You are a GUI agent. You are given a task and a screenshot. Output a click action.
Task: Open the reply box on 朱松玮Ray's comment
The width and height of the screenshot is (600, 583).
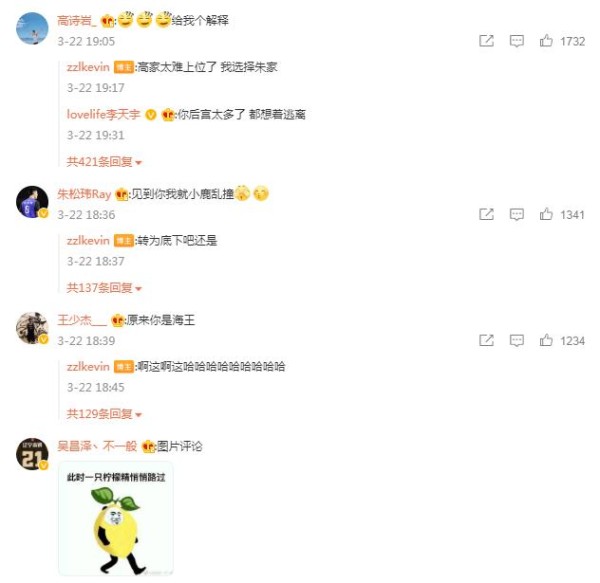tap(516, 214)
